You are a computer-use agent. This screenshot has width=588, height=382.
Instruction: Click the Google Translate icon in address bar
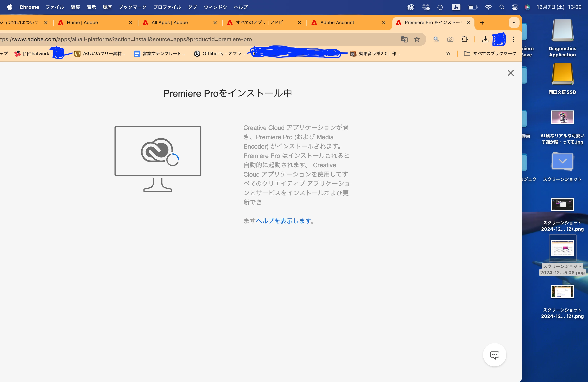click(x=404, y=39)
